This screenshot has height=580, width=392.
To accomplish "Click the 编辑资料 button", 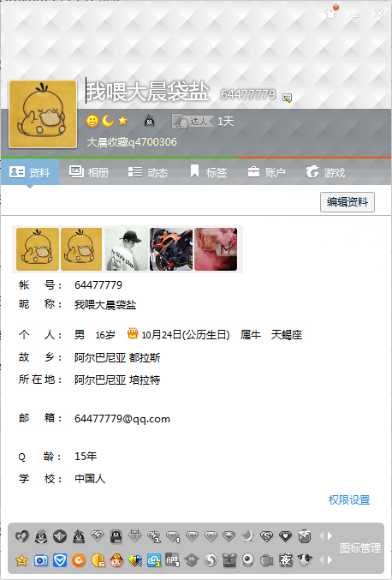I will click(x=347, y=202).
